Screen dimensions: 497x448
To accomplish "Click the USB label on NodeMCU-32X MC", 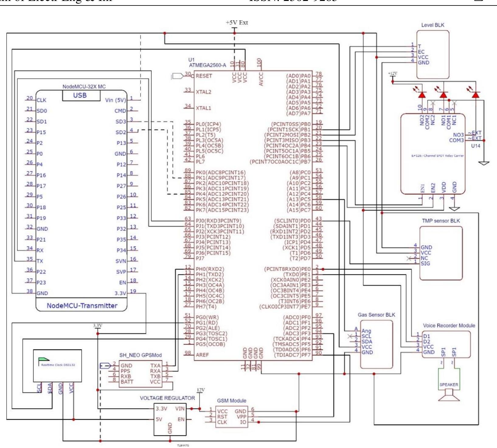I will (80, 95).
